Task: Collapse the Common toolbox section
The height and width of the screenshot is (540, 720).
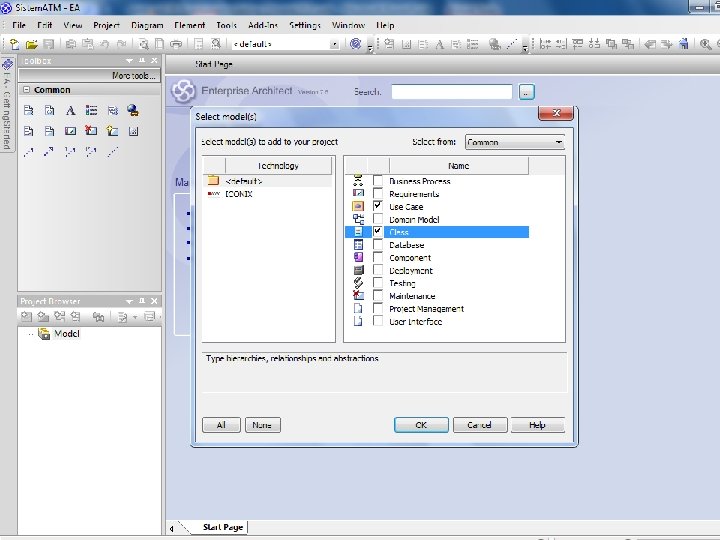Action: pyautogui.click(x=26, y=90)
